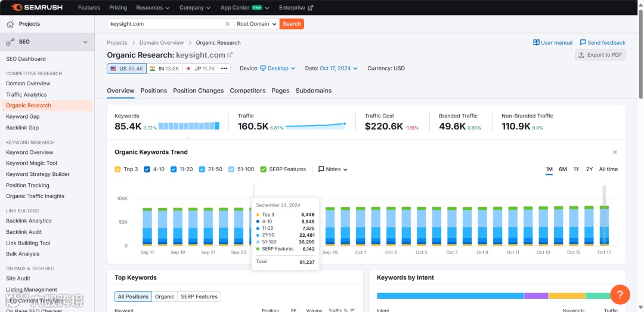Close the Organic Keywords Trend panel
The height and width of the screenshot is (312, 644).
click(x=615, y=152)
